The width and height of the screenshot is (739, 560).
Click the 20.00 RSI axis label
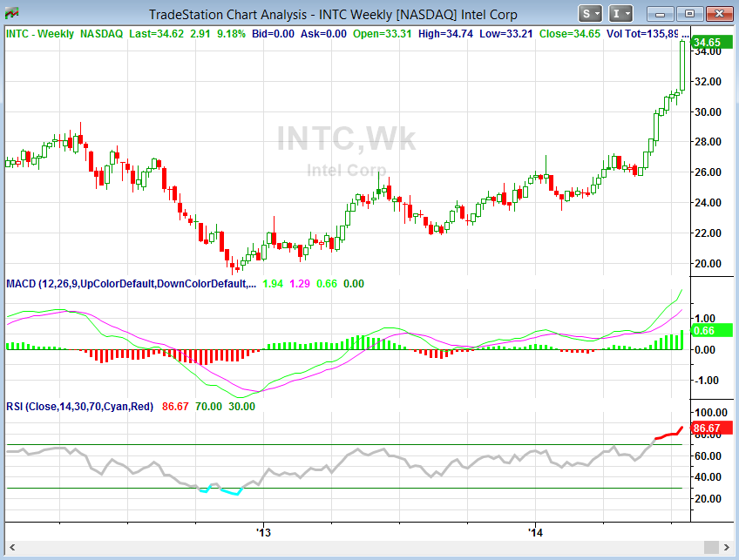(x=708, y=498)
